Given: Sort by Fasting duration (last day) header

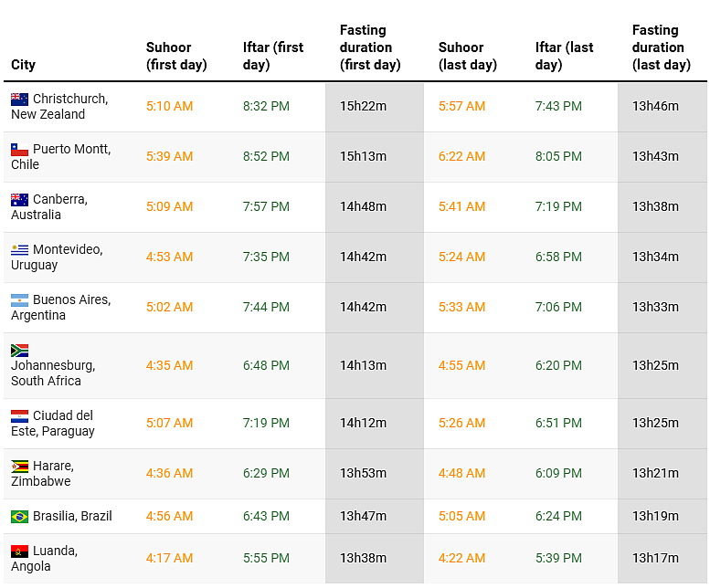Looking at the screenshot, I should [x=661, y=47].
